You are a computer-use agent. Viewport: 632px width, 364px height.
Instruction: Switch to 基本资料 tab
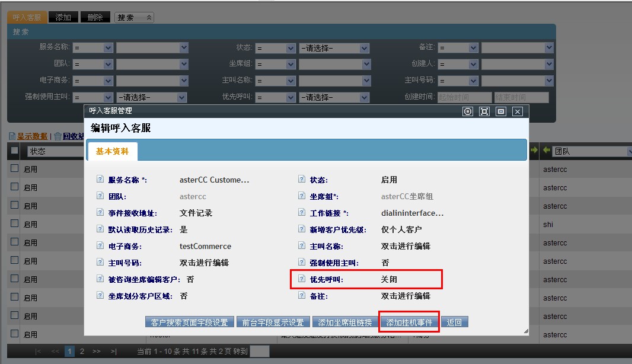pyautogui.click(x=112, y=151)
